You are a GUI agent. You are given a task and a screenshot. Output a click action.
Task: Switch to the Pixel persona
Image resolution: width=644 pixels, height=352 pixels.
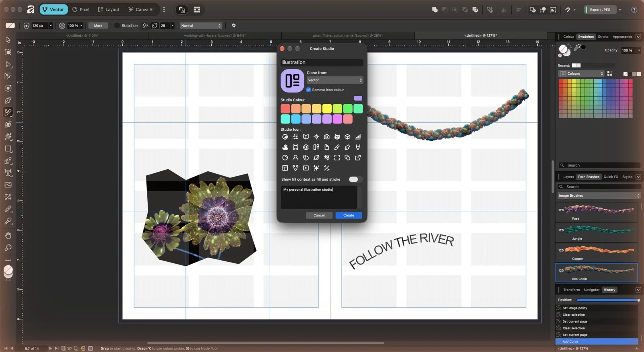point(81,10)
